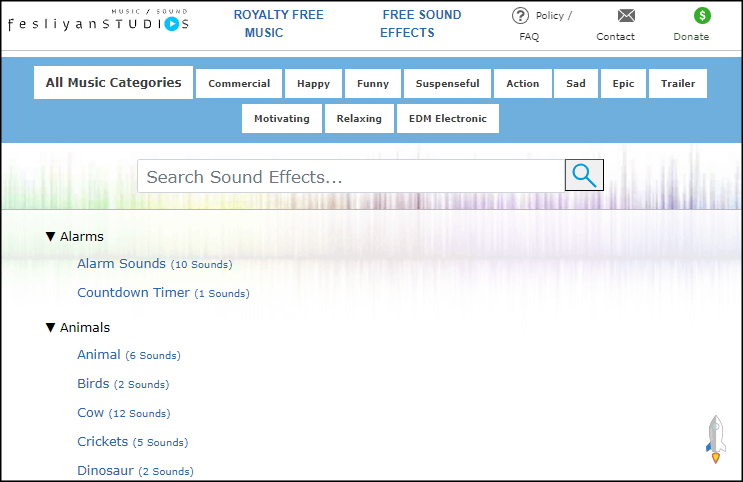Image resolution: width=743 pixels, height=482 pixels.
Task: Choose the Suspenseful music category
Action: click(447, 84)
